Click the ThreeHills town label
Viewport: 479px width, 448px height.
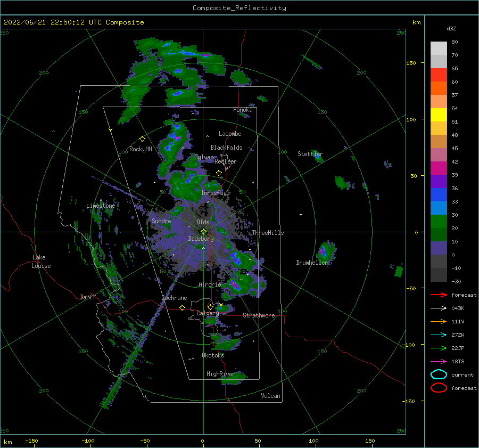(268, 233)
